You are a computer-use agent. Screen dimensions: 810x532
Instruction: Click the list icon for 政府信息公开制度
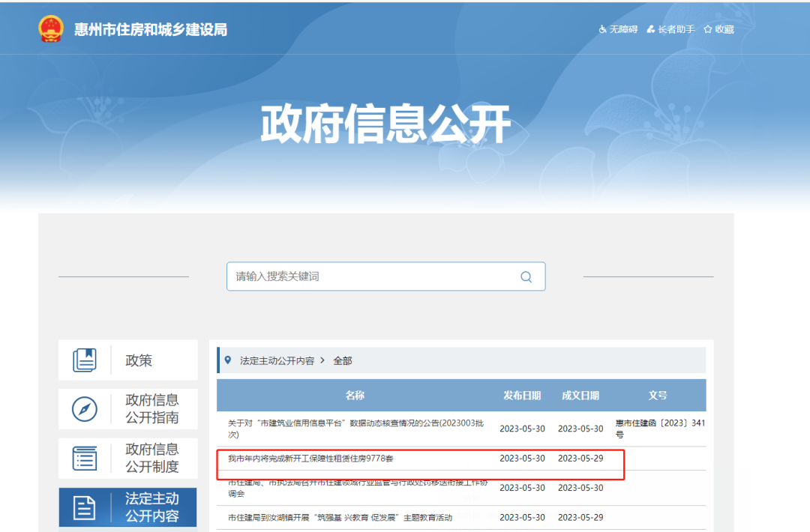[x=85, y=459]
